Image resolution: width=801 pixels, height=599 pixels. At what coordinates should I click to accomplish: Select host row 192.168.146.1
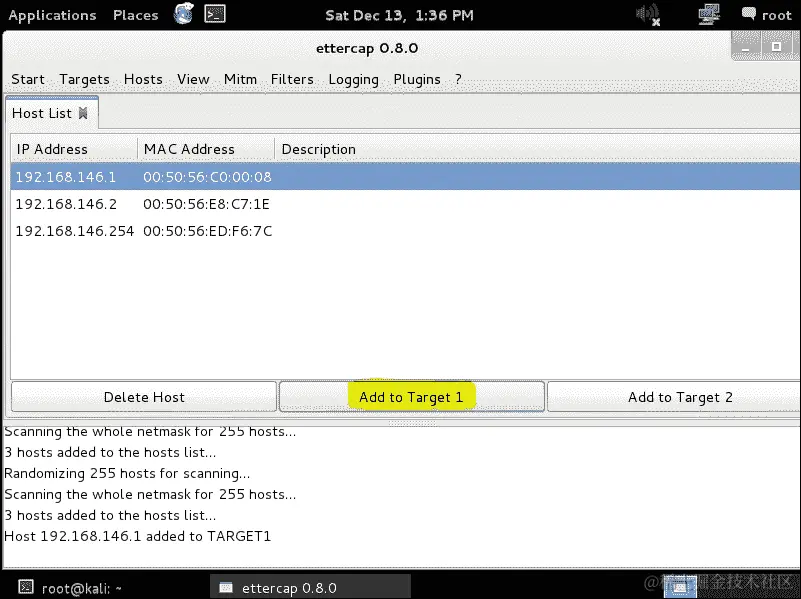405,177
